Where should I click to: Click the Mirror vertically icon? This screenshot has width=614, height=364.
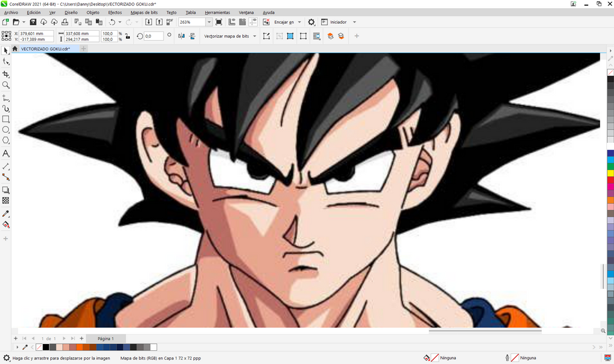(x=193, y=36)
